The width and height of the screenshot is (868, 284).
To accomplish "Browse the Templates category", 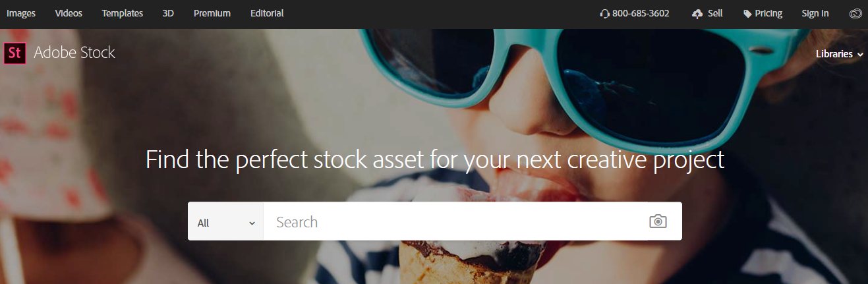I will tap(123, 13).
